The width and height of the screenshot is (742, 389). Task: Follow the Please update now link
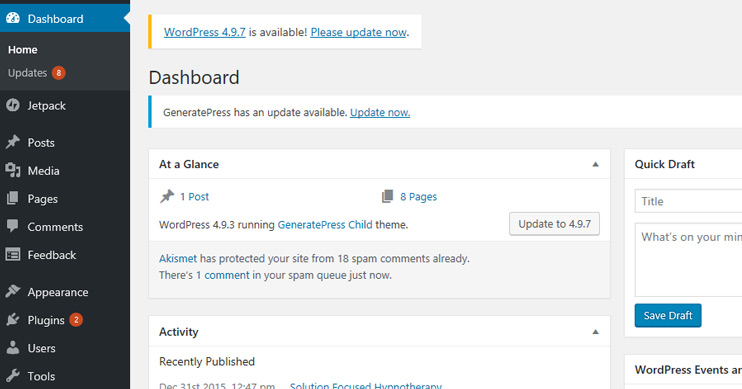[358, 32]
